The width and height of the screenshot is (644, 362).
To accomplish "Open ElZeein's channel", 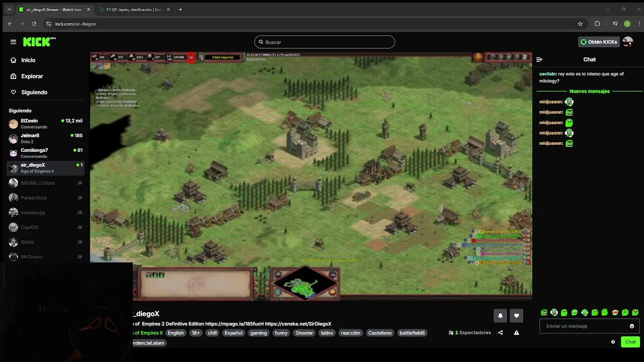I will click(45, 124).
